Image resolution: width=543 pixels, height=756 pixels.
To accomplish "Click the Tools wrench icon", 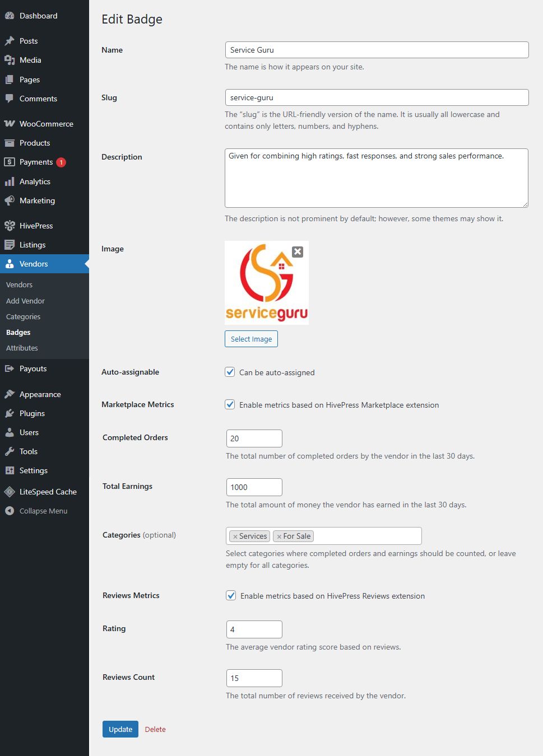I will [10, 451].
